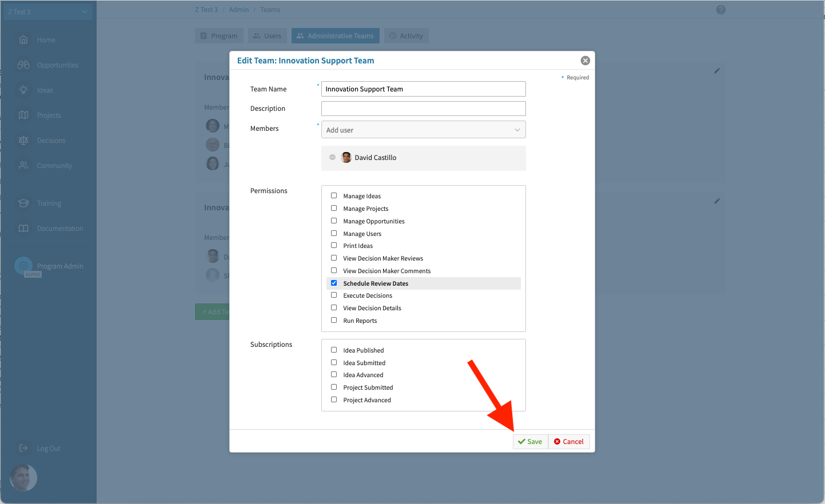Viewport: 825px width, 504px height.
Task: Close the Edit Team dialog with X
Action: pos(585,61)
